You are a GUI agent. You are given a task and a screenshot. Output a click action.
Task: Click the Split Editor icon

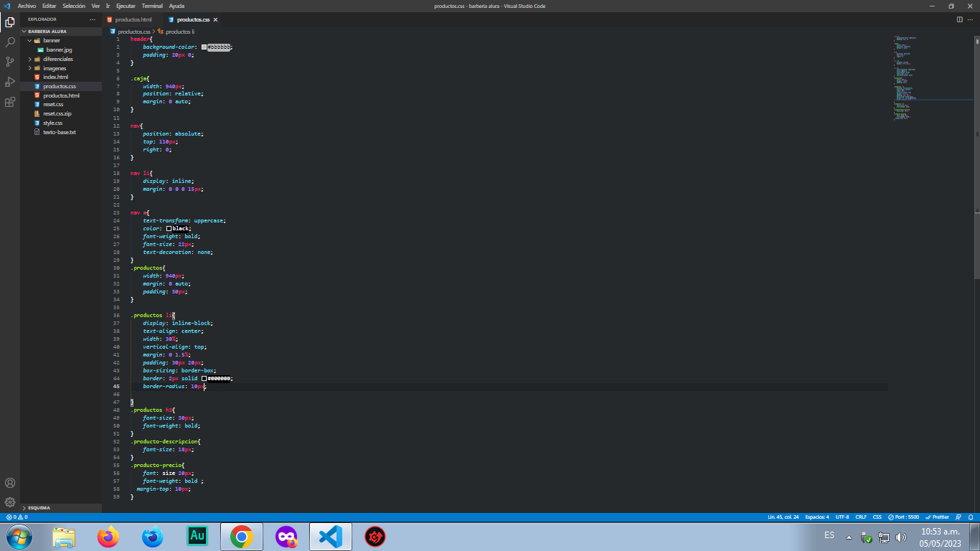click(x=960, y=19)
